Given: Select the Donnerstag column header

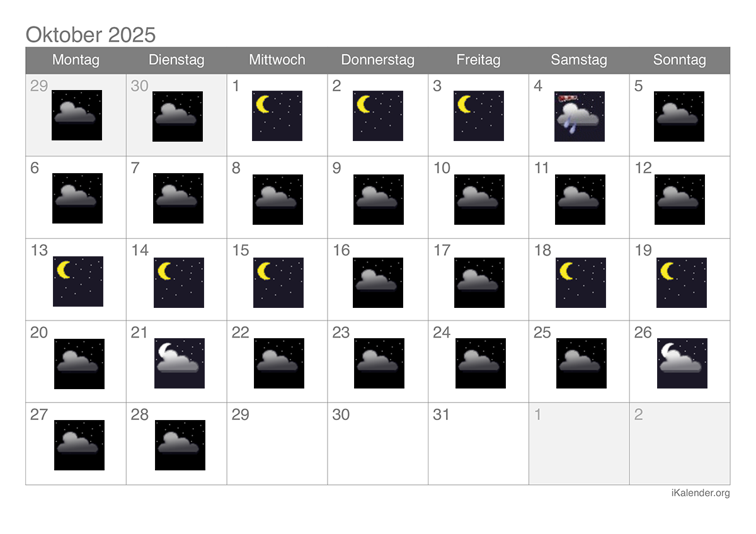Looking at the screenshot, I should [377, 60].
